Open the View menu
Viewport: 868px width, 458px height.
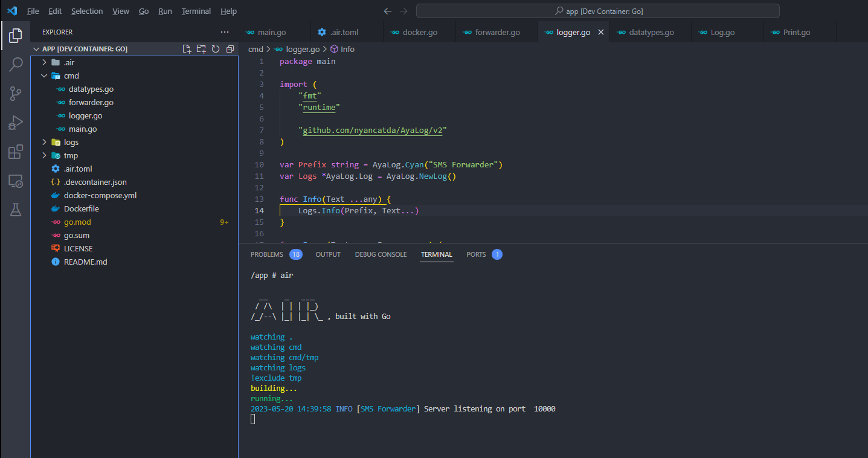(121, 11)
